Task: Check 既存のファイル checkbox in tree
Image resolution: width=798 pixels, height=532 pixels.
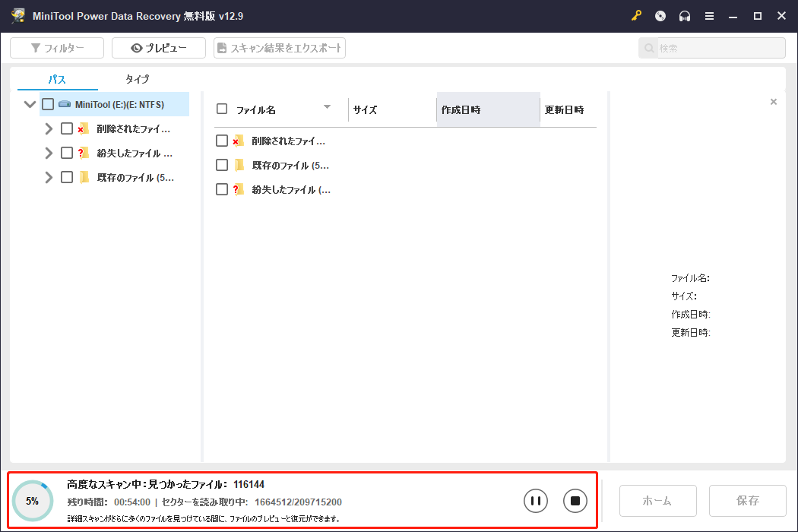Action: pos(67,177)
